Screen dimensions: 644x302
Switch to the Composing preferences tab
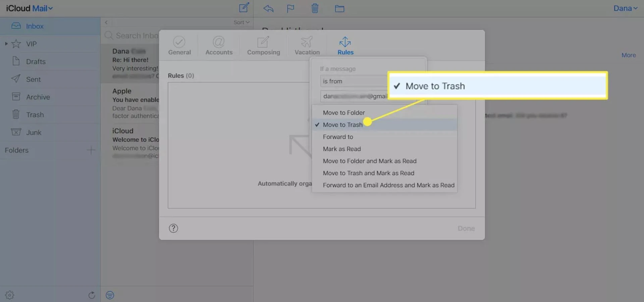[263, 45]
